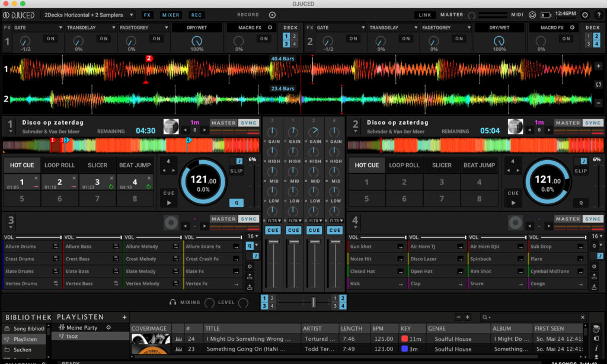The width and height of the screenshot is (607, 364).
Task: Switch Deck 1 to SLICER mode
Action: click(97, 165)
